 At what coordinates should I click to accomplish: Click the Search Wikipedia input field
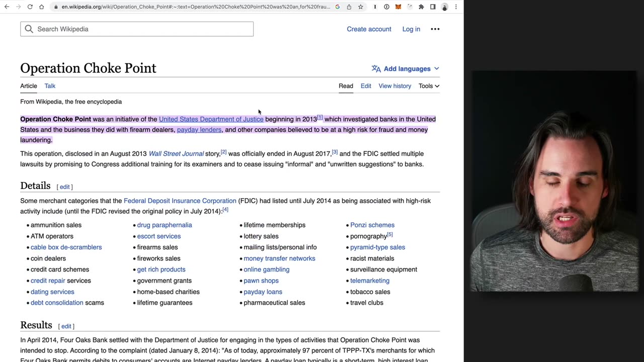(x=137, y=29)
